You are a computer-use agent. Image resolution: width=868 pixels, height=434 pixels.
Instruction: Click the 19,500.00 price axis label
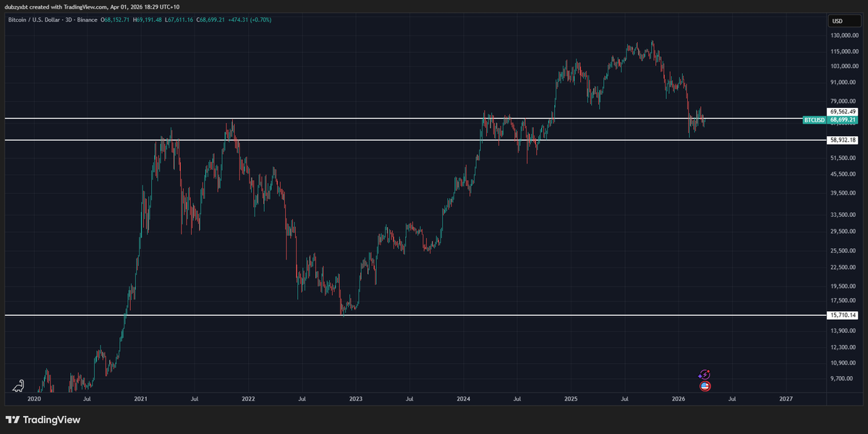pos(843,286)
